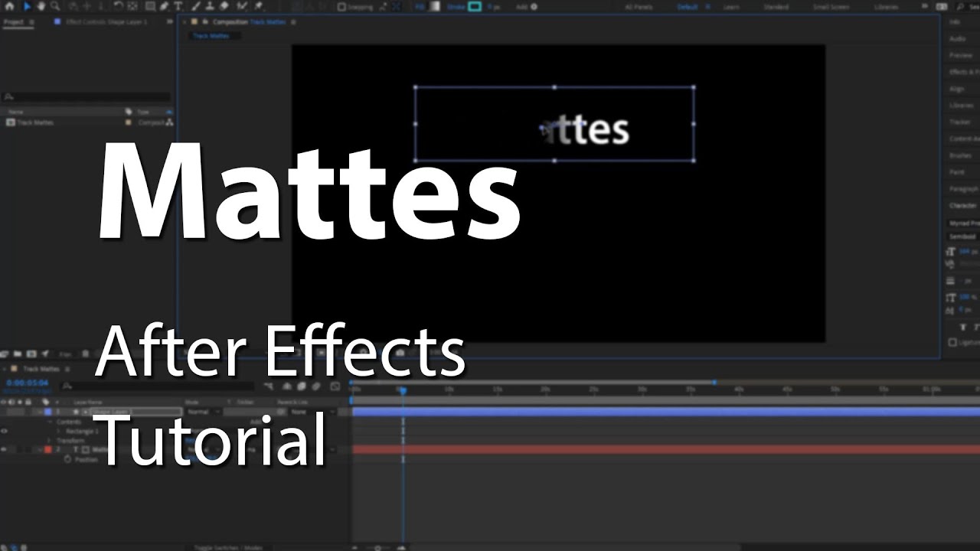The width and height of the screenshot is (980, 551).
Task: Switch to the Project panel tab
Action: [14, 22]
